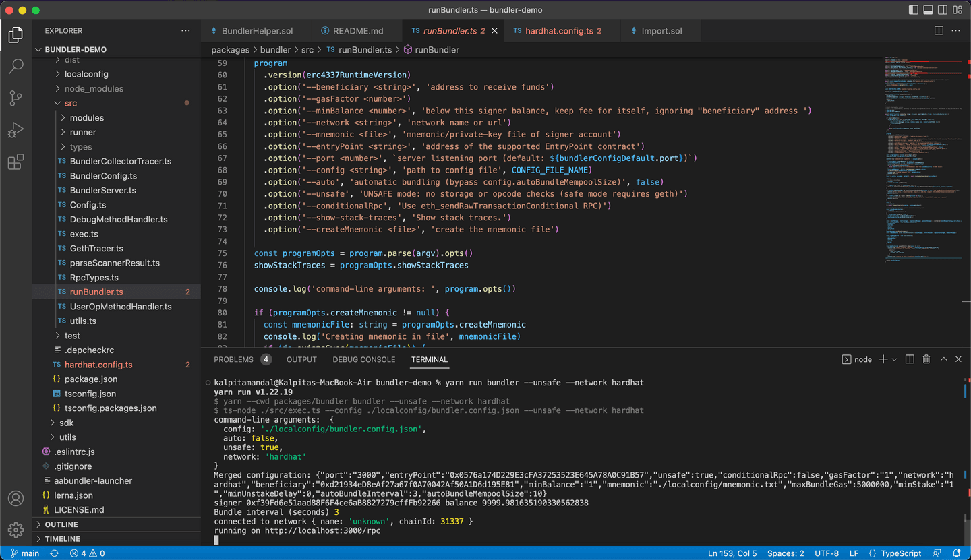Select the TERMINAL panel tab
The height and width of the screenshot is (560, 971).
point(430,359)
